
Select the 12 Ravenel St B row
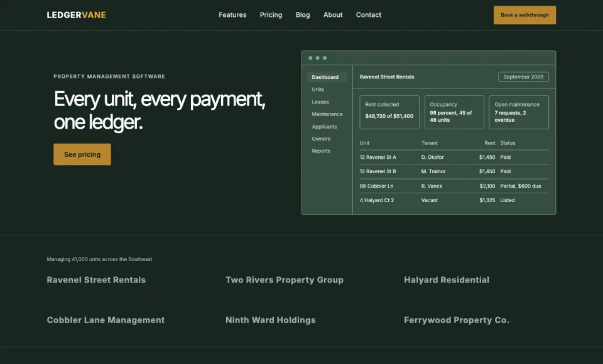click(454, 171)
